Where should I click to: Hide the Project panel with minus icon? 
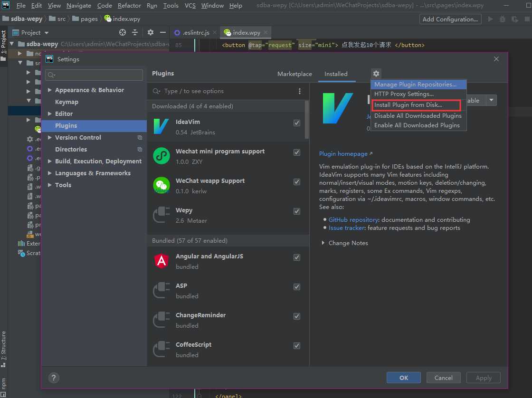click(x=163, y=33)
